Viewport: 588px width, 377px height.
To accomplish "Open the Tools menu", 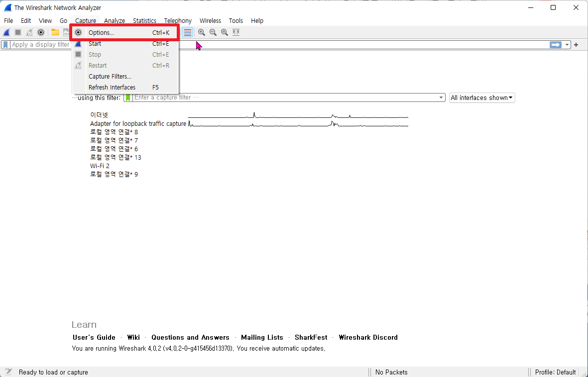I will click(236, 20).
